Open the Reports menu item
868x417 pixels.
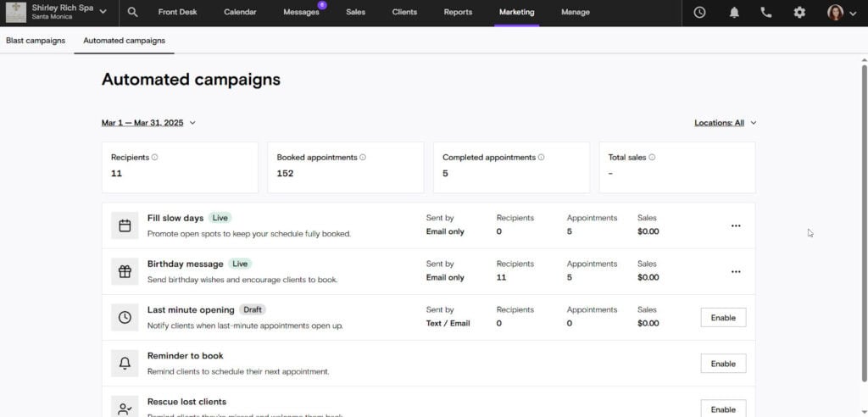pyautogui.click(x=458, y=12)
